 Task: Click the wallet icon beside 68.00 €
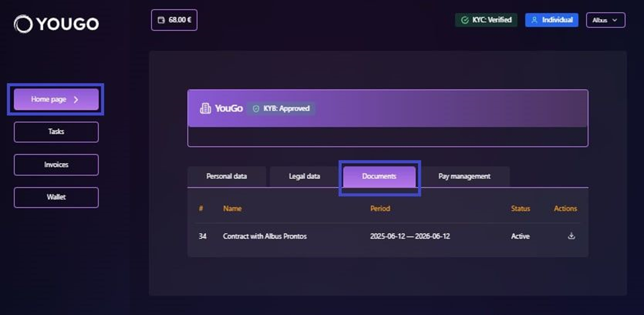(x=161, y=20)
